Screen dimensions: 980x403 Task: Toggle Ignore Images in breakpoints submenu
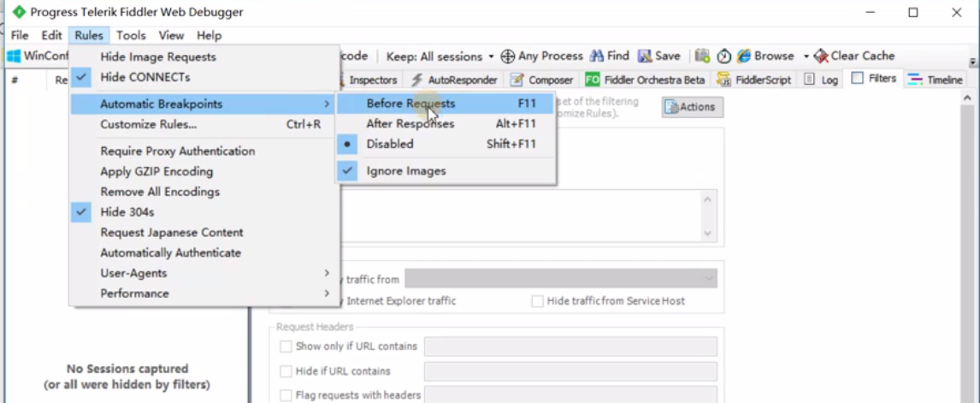[445, 171]
